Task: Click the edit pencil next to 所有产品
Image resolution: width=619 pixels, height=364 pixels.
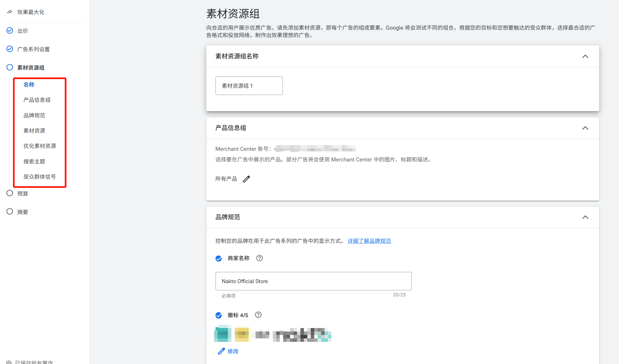Action: (x=247, y=179)
